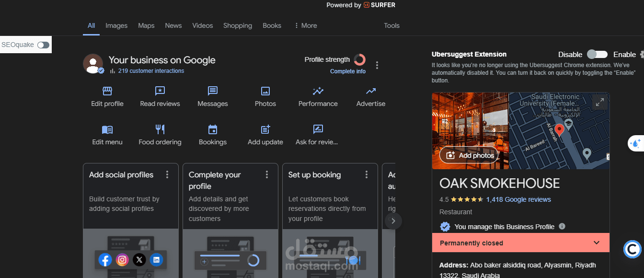Click the Profile strength ring indicator
644x278 pixels.
click(360, 60)
